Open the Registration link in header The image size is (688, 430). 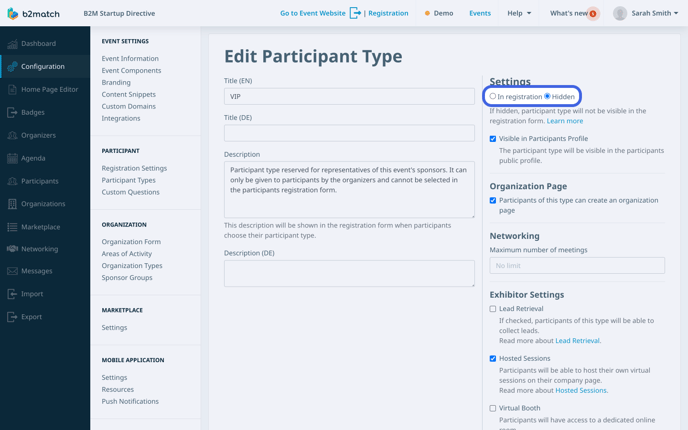click(x=388, y=13)
